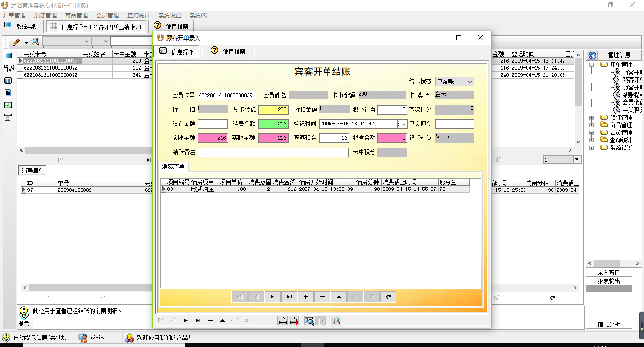Click printer with red arrow icon
The height and width of the screenshot is (347, 644).
(294, 321)
